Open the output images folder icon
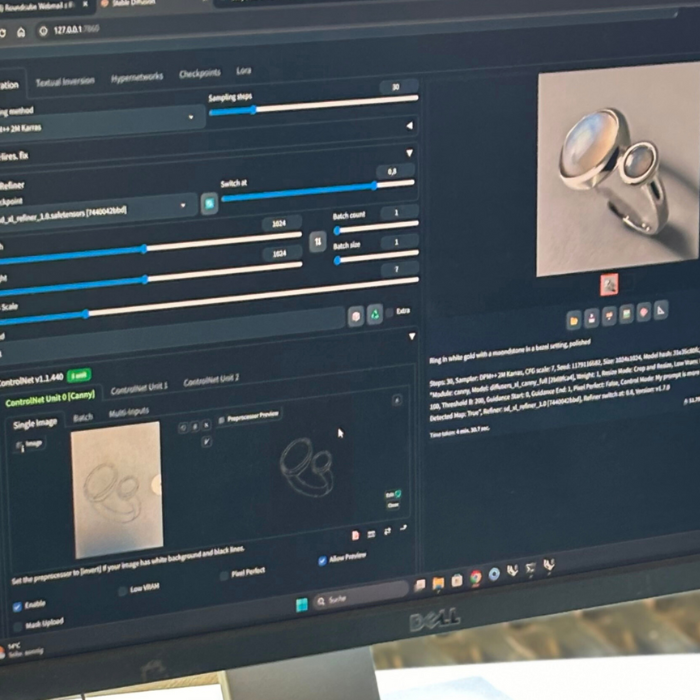Screen dimensions: 700x700 (574, 320)
